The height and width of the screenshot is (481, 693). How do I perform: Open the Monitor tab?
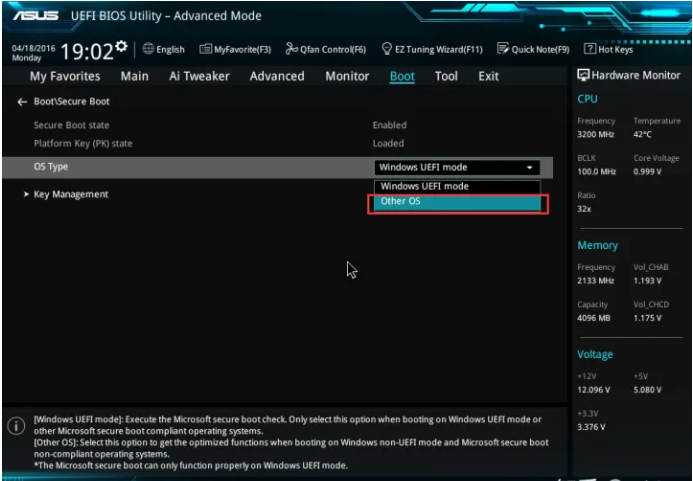click(x=347, y=76)
